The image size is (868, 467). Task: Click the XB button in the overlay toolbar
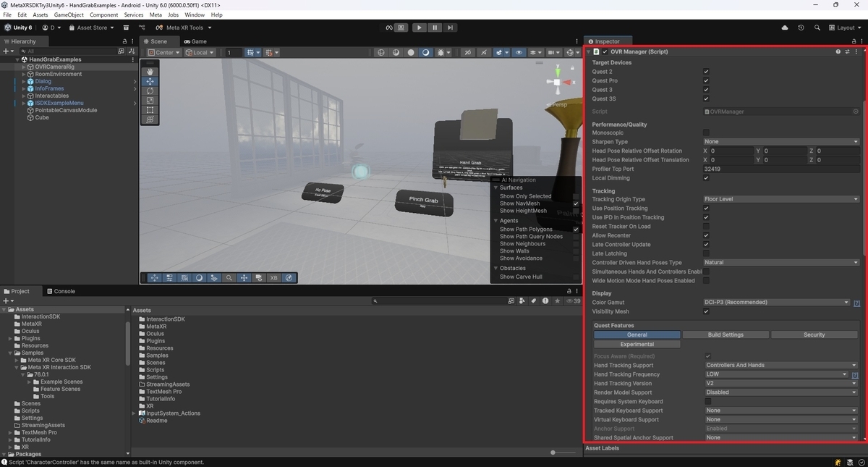pyautogui.click(x=273, y=278)
